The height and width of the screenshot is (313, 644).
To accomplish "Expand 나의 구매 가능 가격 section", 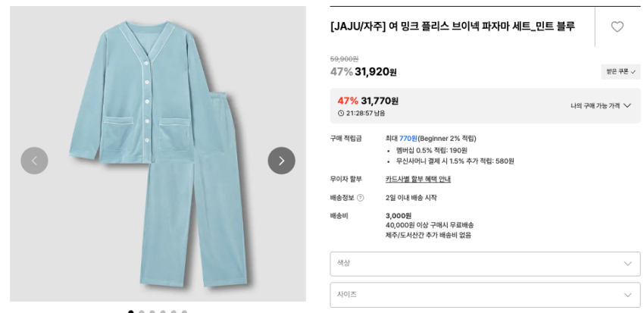I will (x=601, y=105).
